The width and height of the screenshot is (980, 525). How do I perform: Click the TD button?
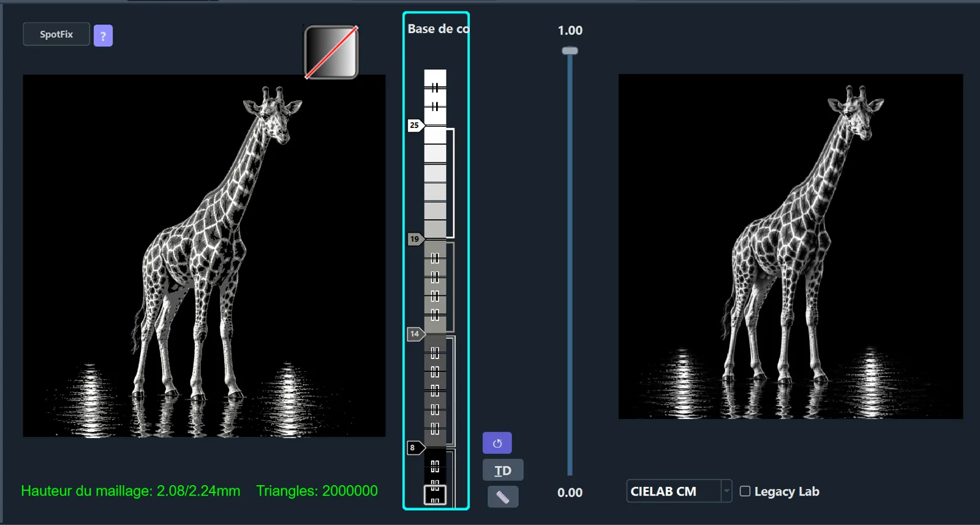point(503,470)
